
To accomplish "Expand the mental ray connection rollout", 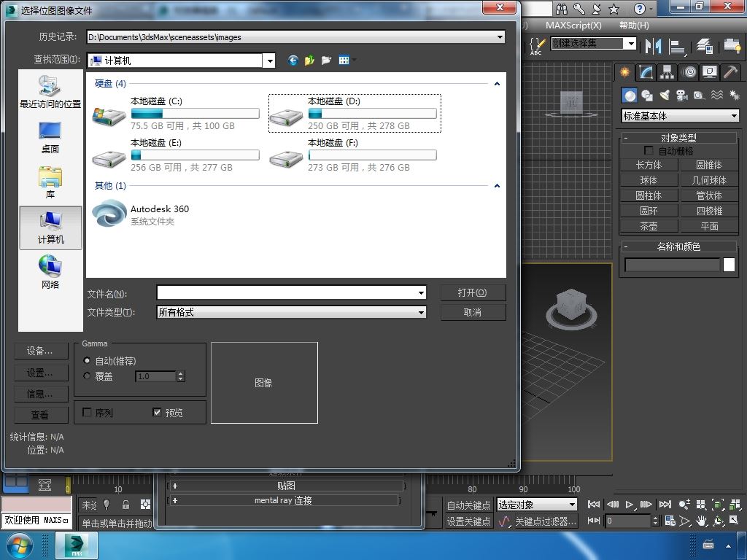I will pyautogui.click(x=284, y=500).
